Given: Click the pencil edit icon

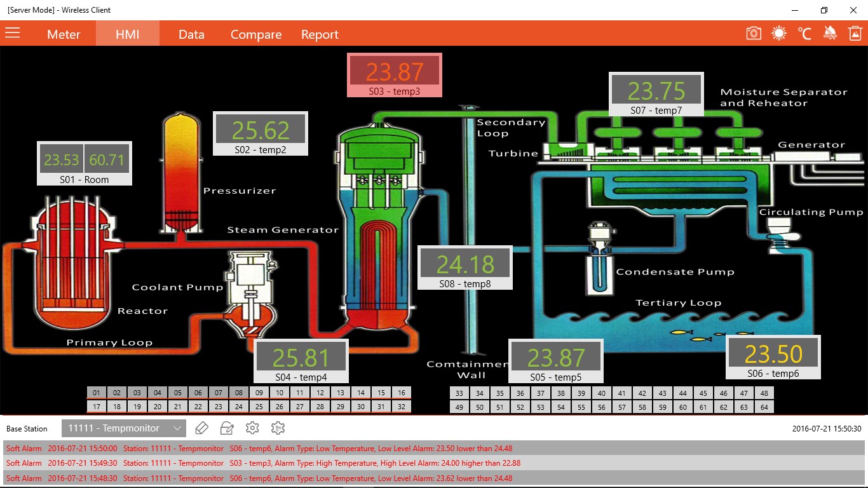Looking at the screenshot, I should pos(201,428).
